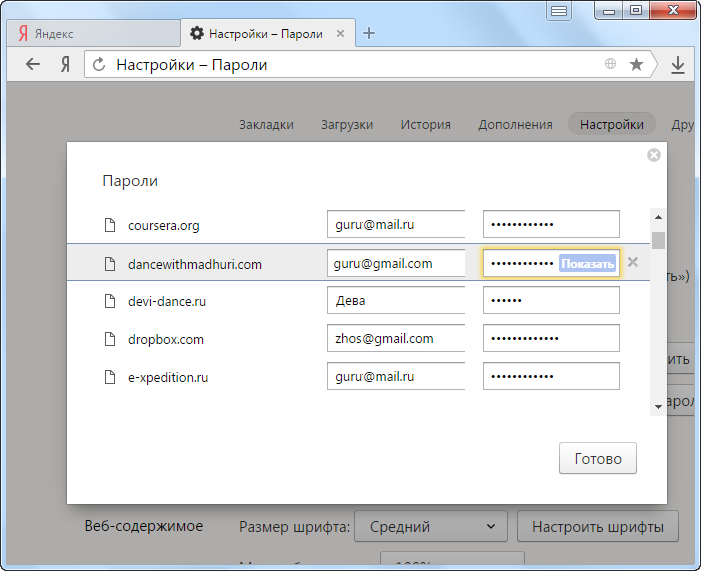701x571 pixels.
Task: Bookmark page with the star icon
Action: coord(636,64)
